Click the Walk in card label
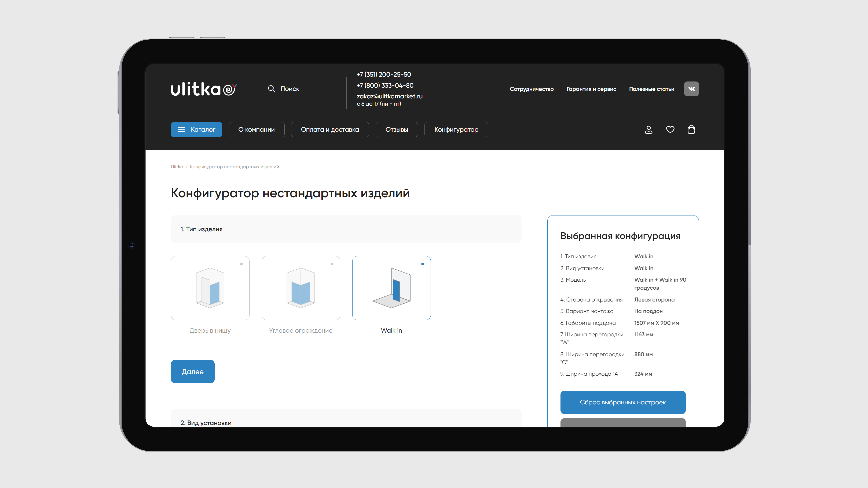The image size is (868, 488). click(x=392, y=330)
